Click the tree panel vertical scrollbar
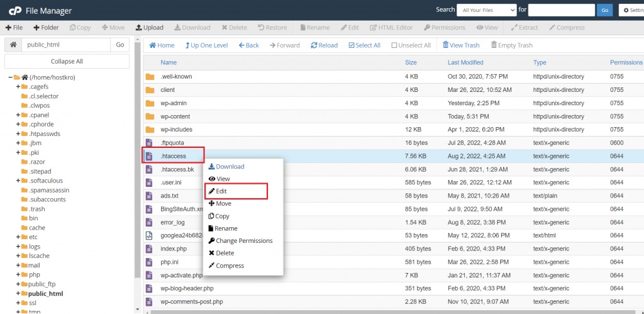The height and width of the screenshot is (314, 644). point(137,160)
